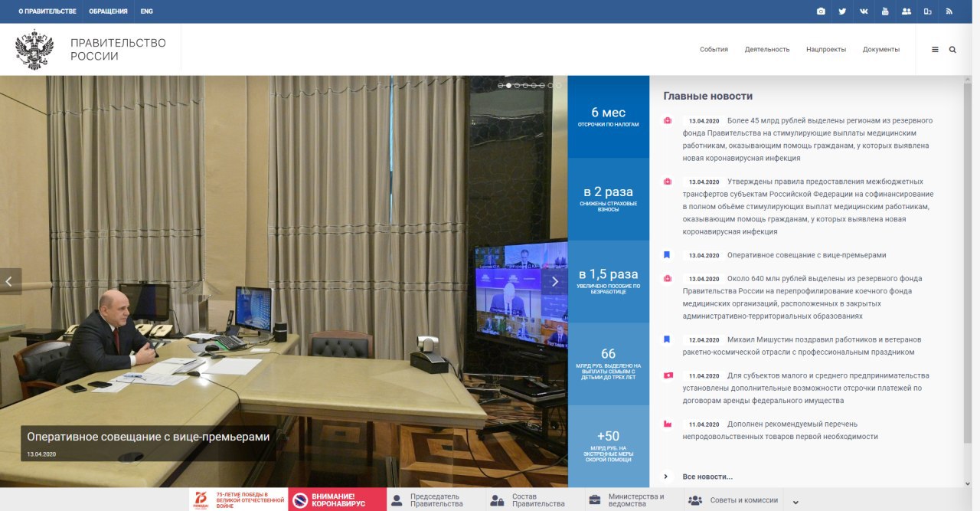The height and width of the screenshot is (511, 980).
Task: Open О правительстве in top bar
Action: point(47,11)
